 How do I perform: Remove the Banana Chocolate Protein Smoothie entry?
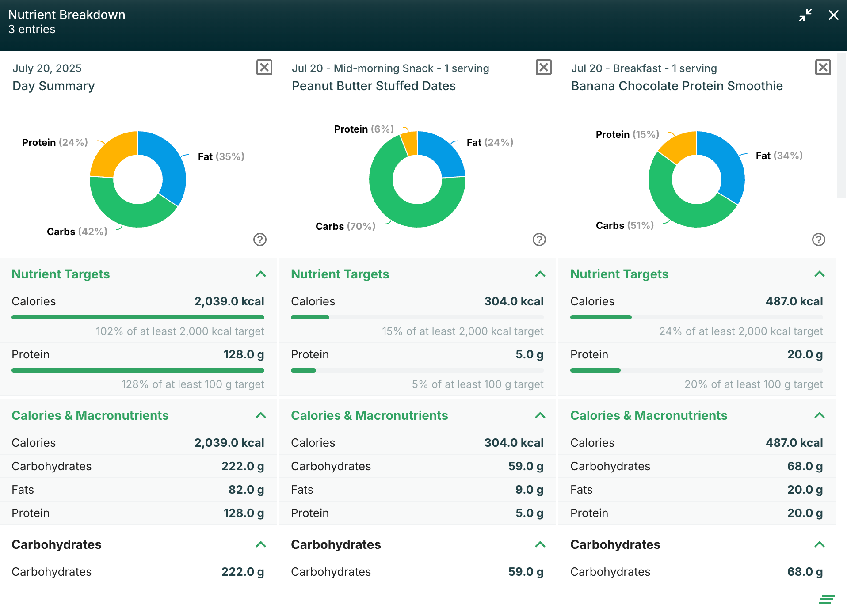tap(823, 68)
